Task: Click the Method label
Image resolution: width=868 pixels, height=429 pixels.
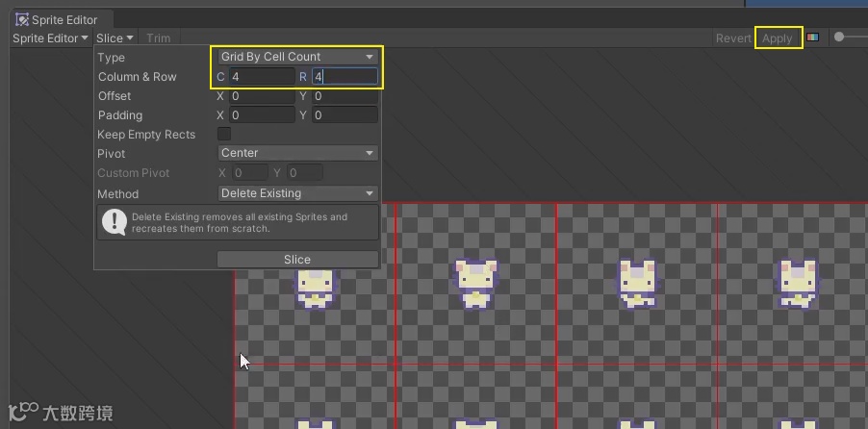Action: pyautogui.click(x=118, y=194)
